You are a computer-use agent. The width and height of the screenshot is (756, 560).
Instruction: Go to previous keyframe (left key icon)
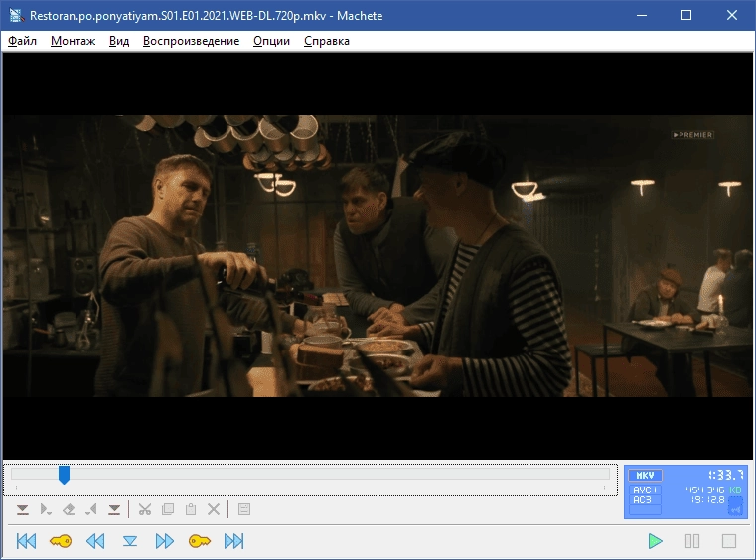(61, 541)
